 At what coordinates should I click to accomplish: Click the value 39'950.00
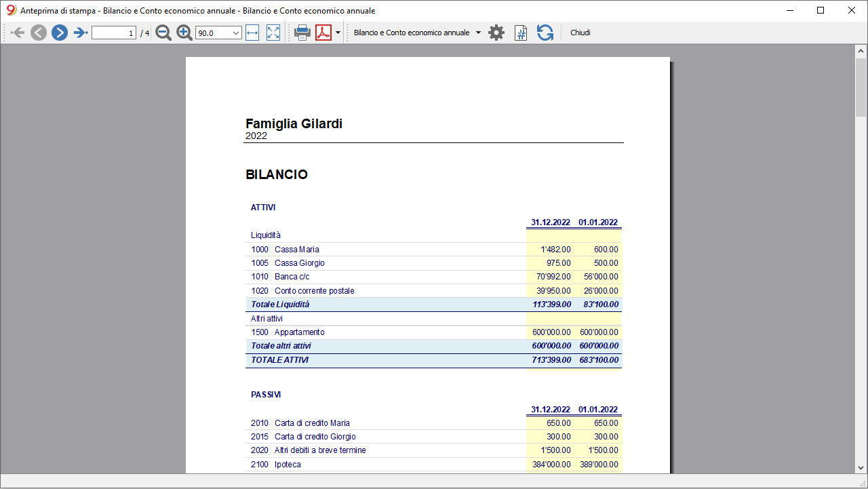pyautogui.click(x=553, y=291)
